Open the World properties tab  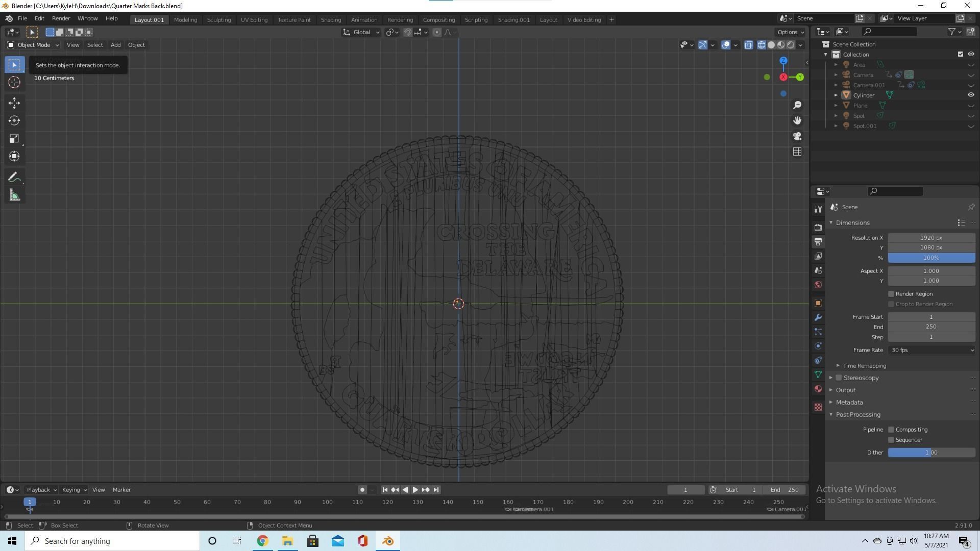[818, 285]
